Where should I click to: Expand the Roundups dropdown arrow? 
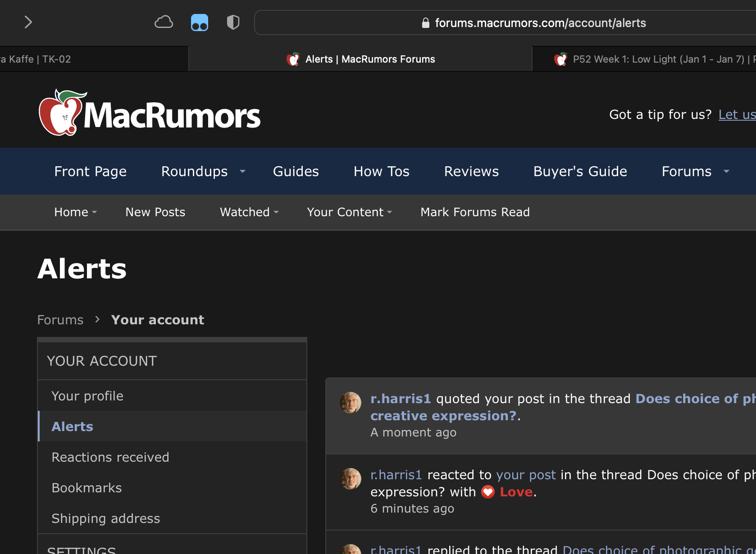(x=242, y=171)
